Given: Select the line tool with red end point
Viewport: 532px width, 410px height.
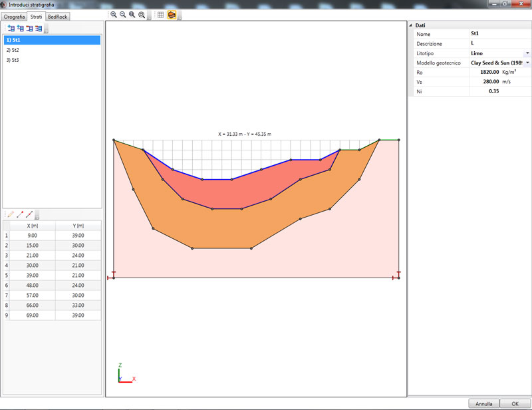Looking at the screenshot, I should click(20, 214).
